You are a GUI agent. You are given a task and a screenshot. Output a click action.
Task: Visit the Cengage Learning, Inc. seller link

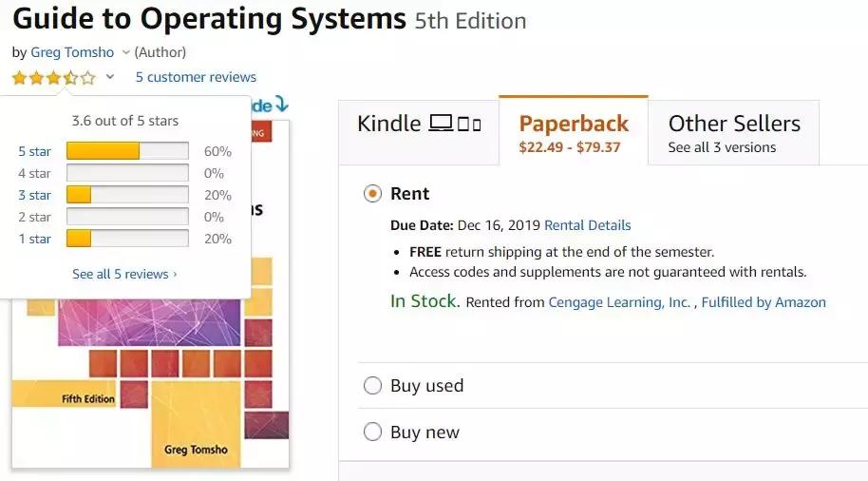click(x=619, y=302)
